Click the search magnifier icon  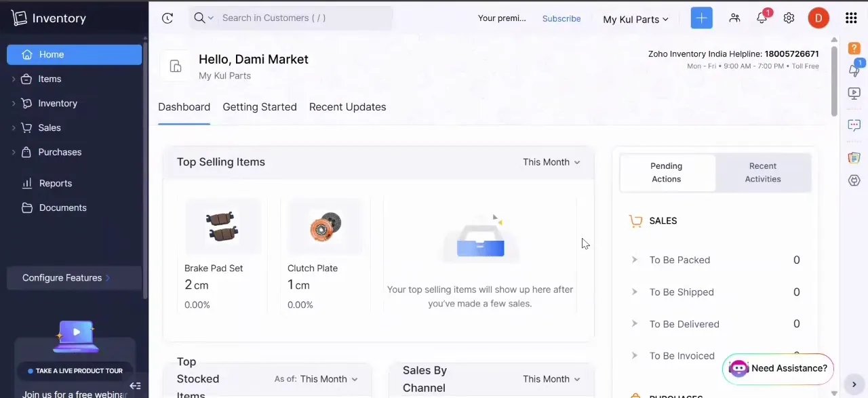(199, 18)
